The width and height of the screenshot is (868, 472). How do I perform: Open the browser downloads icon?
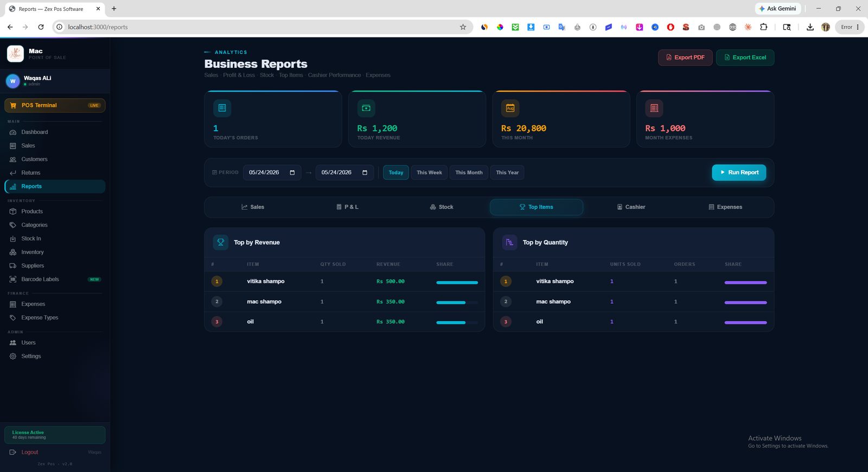tap(810, 27)
